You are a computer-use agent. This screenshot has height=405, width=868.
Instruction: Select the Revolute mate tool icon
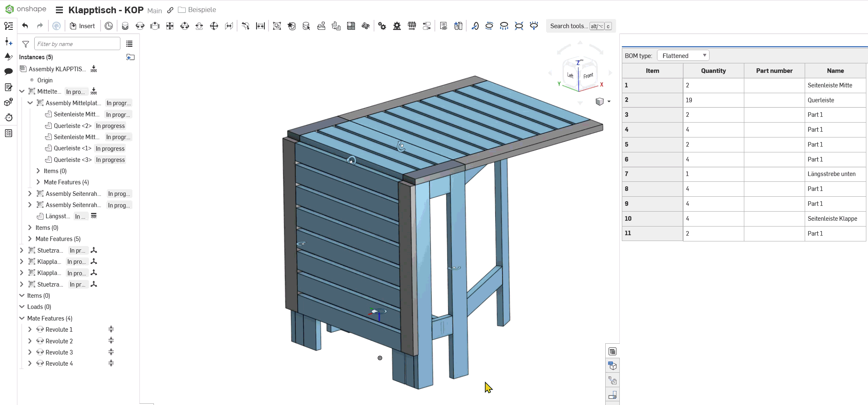pos(140,26)
